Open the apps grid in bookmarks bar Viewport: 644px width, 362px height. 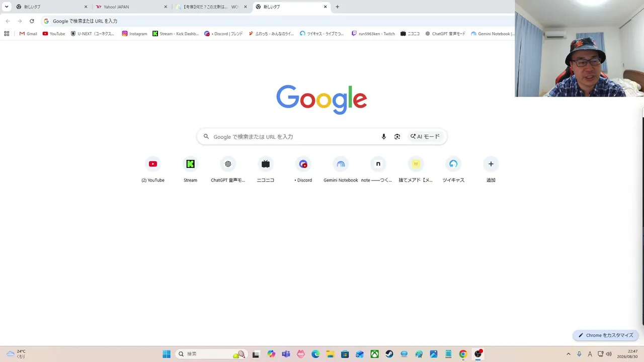pos(7,34)
